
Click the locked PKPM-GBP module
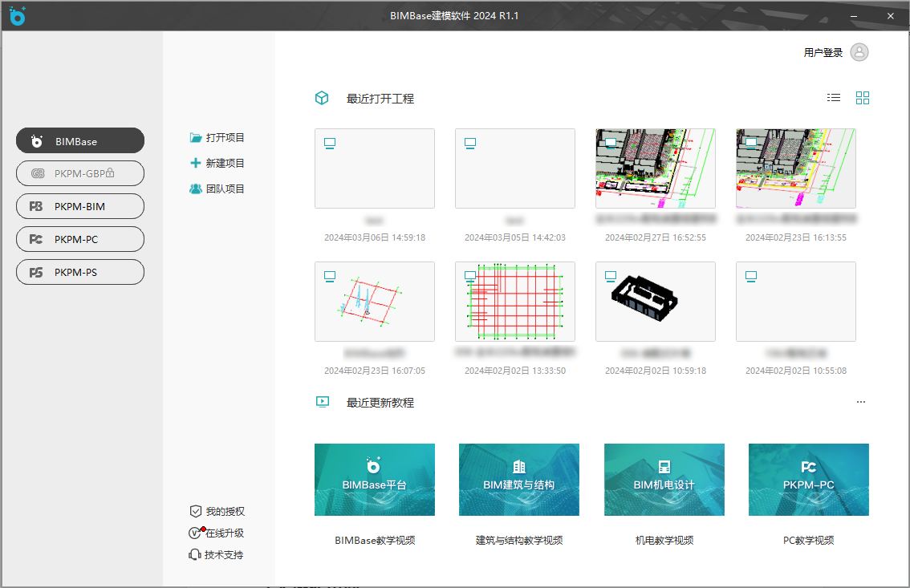[x=80, y=173]
